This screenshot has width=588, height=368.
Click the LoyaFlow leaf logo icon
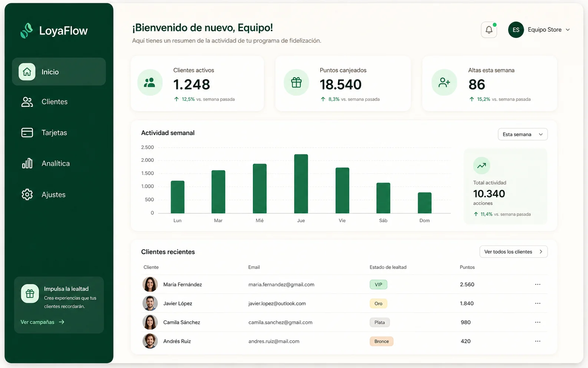click(27, 30)
